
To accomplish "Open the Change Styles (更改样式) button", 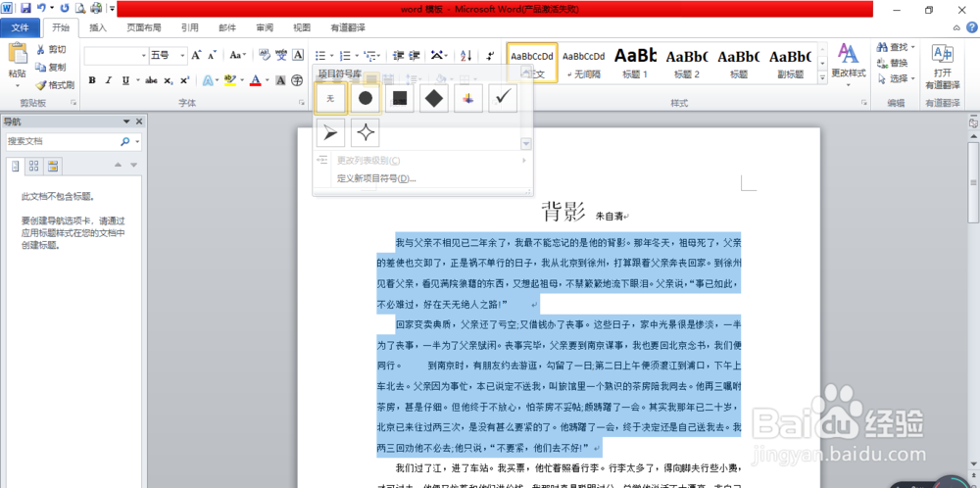I will 848,65.
